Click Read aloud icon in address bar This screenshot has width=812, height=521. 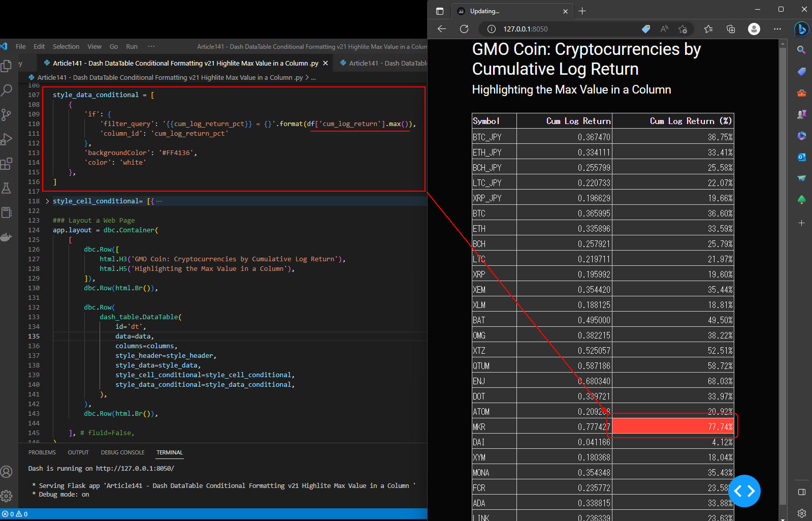pyautogui.click(x=664, y=29)
